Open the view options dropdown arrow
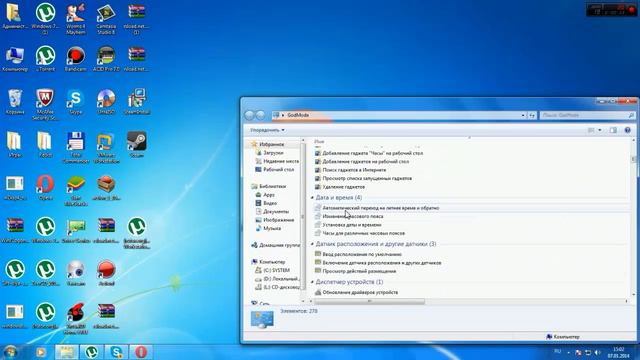 click(x=600, y=130)
